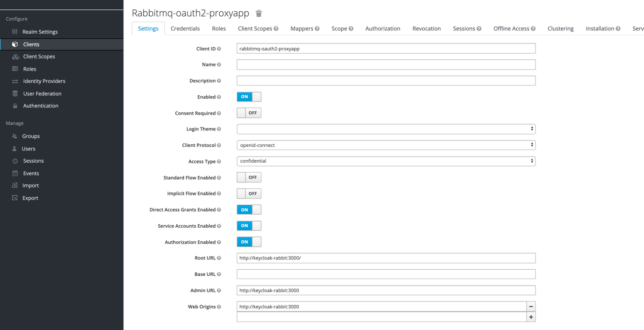
Task: Open the Login Theme dropdown
Action: tap(386, 129)
